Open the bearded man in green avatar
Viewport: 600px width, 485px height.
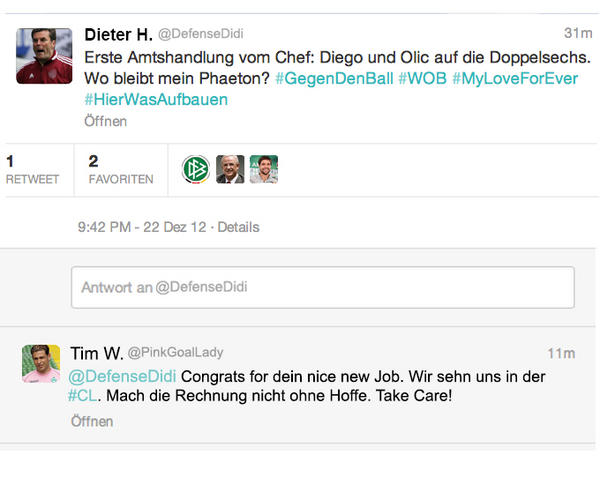pyautogui.click(x=264, y=169)
